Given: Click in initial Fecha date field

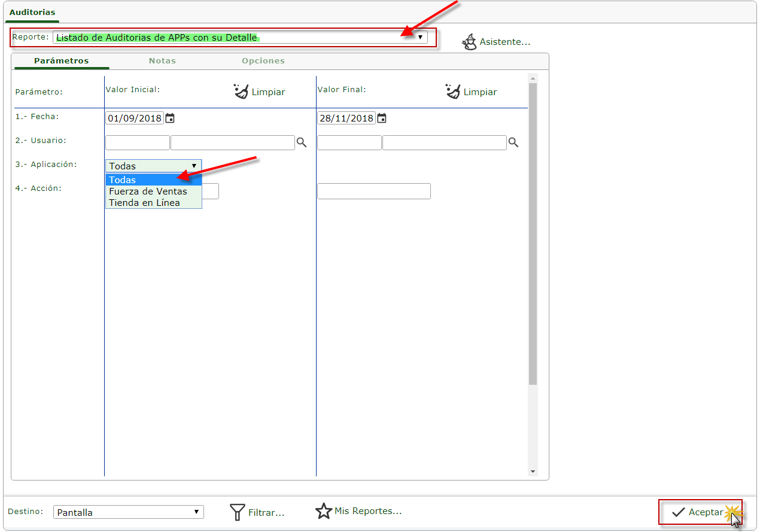Looking at the screenshot, I should pos(135,118).
